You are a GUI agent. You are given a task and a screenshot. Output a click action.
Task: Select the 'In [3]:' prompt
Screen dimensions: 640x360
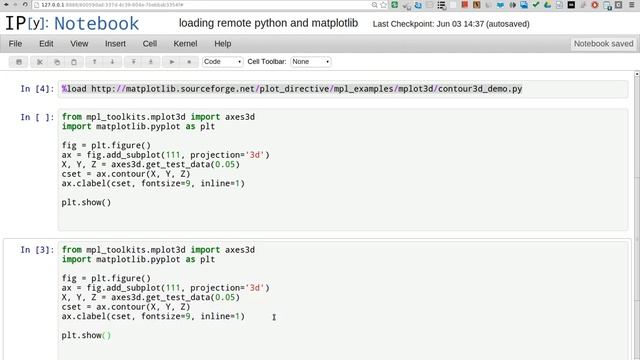[37, 250]
